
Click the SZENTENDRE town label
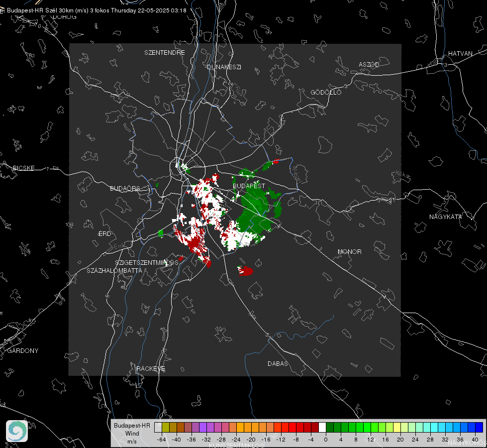click(165, 53)
